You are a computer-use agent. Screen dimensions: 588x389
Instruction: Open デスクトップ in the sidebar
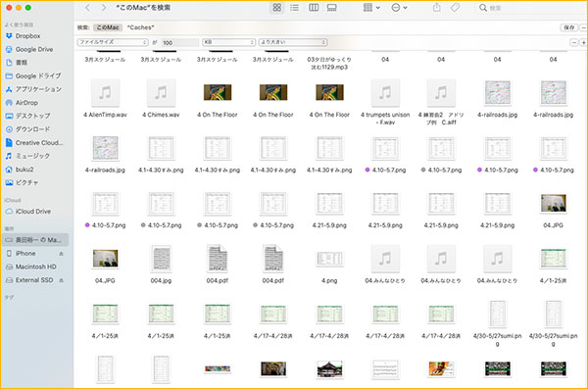click(x=32, y=116)
